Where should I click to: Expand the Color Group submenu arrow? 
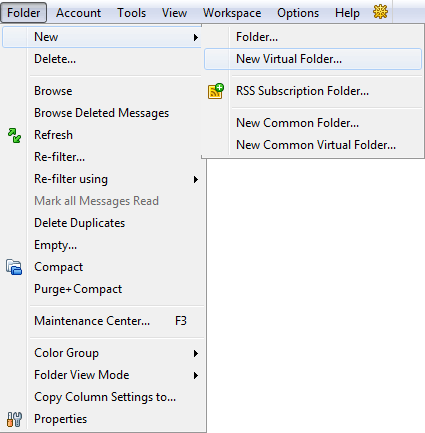pyautogui.click(x=196, y=353)
